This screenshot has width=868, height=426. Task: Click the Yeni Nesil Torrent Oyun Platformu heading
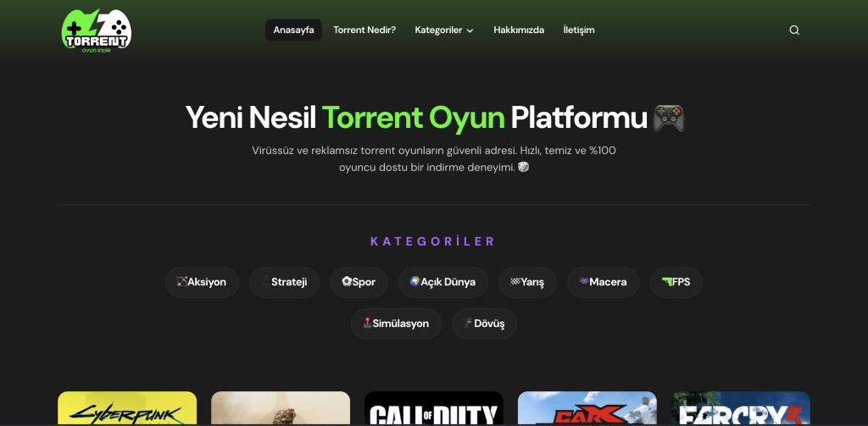435,117
